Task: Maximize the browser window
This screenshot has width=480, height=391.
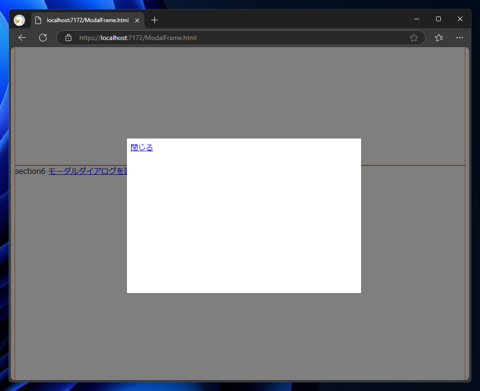Action: click(x=438, y=19)
